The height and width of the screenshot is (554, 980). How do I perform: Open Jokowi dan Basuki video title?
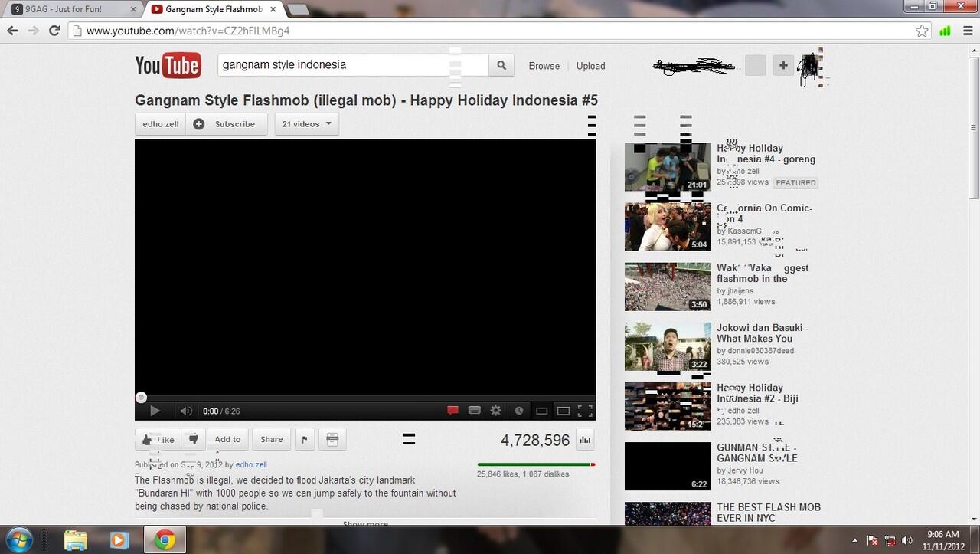tap(763, 333)
